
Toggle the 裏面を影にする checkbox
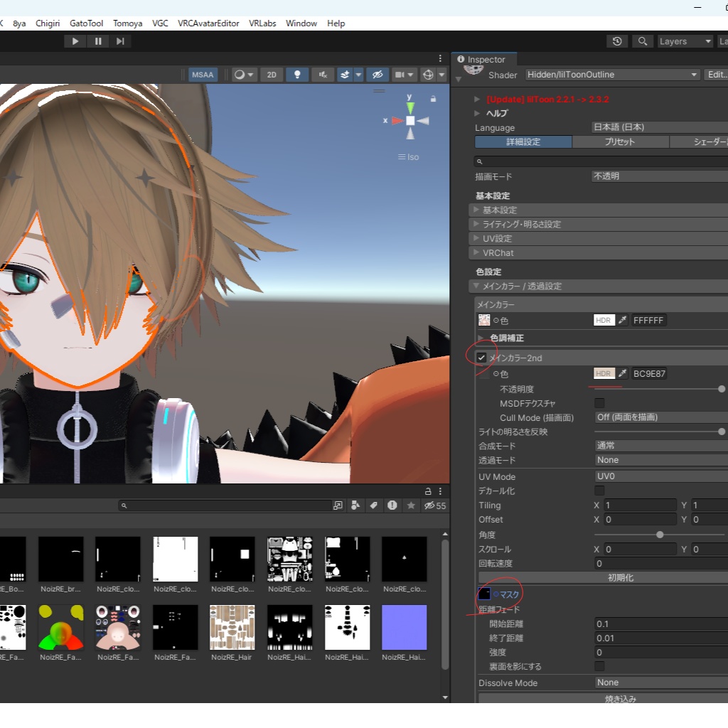(x=599, y=666)
